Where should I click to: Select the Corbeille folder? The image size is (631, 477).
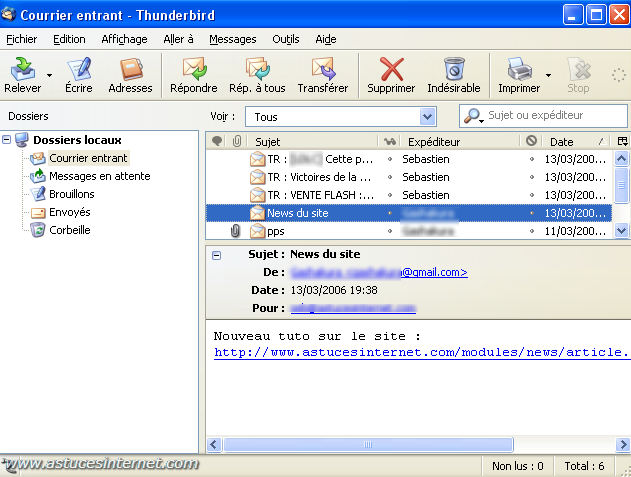coord(70,230)
